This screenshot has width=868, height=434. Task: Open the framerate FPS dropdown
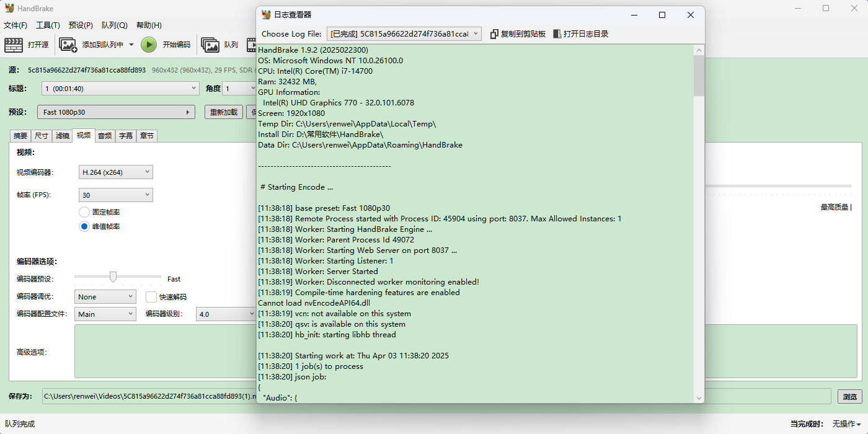(116, 195)
